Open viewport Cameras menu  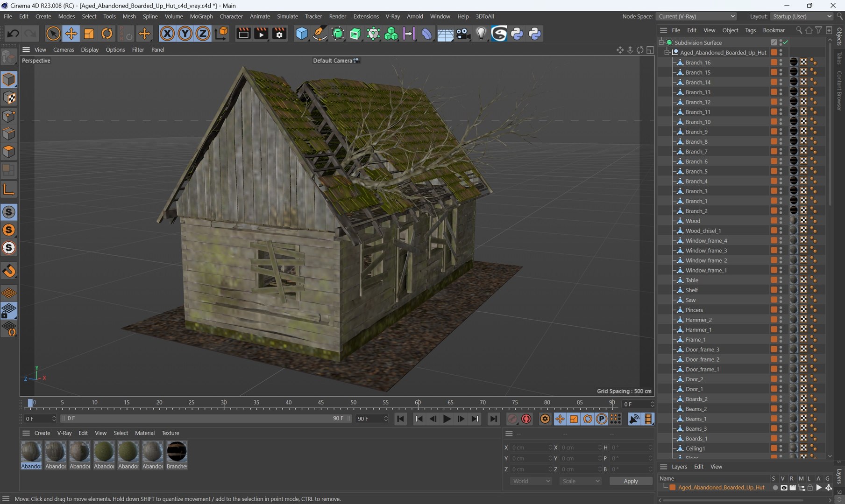click(64, 49)
